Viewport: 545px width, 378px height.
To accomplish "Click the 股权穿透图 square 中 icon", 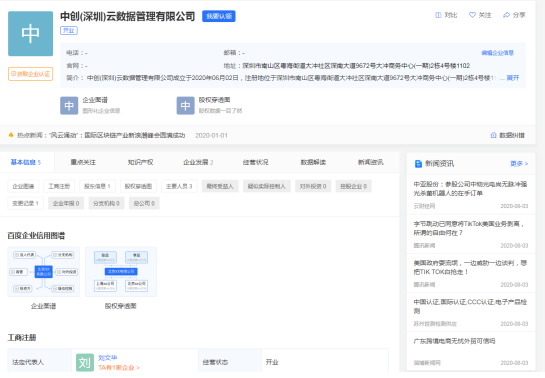I will coord(185,105).
